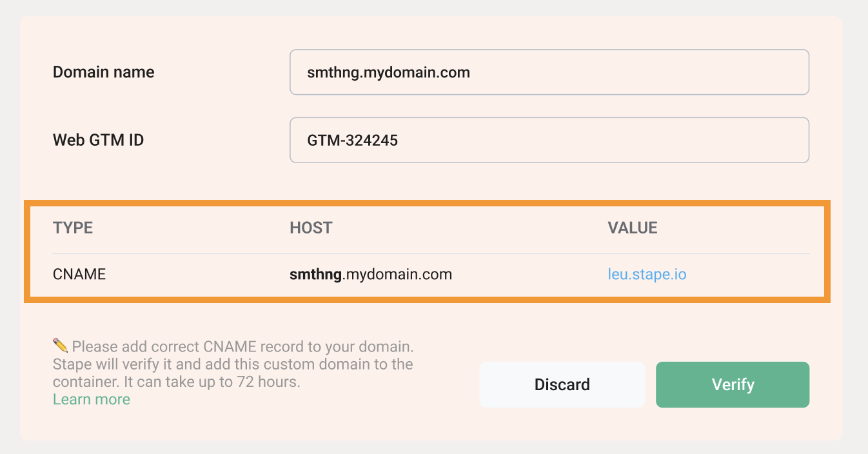
Task: Click the pencil icon beside the instructions
Action: click(60, 345)
